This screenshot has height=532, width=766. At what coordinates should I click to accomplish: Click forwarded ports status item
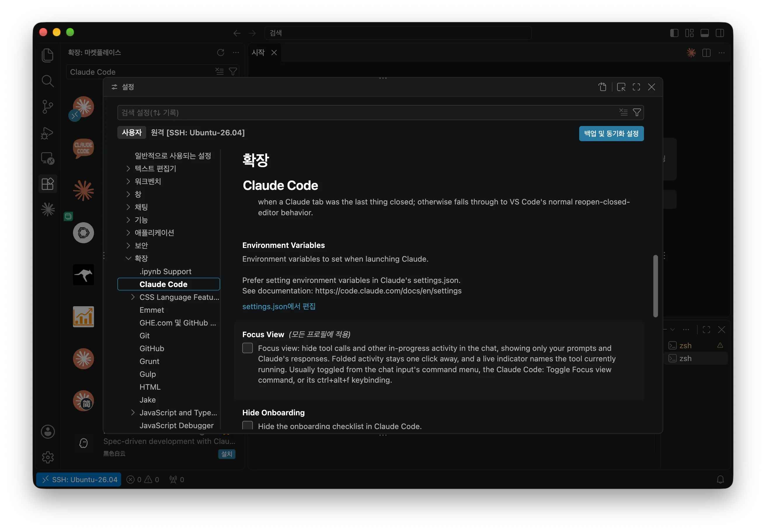(x=177, y=479)
